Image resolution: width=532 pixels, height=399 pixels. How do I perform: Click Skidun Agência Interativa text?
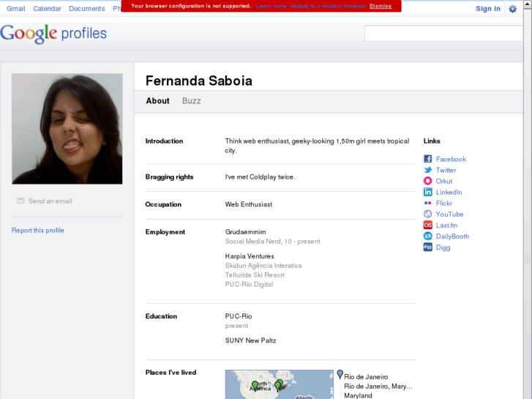click(263, 266)
